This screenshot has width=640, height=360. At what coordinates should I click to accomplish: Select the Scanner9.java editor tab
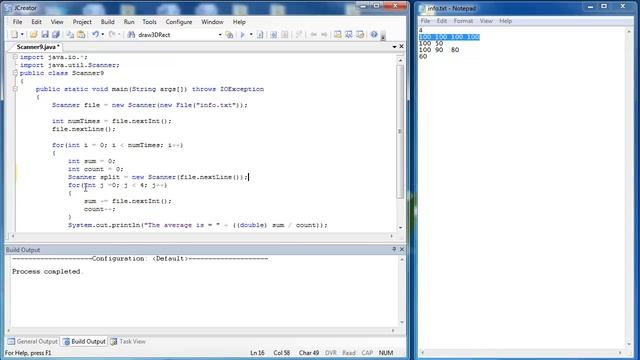click(38, 47)
